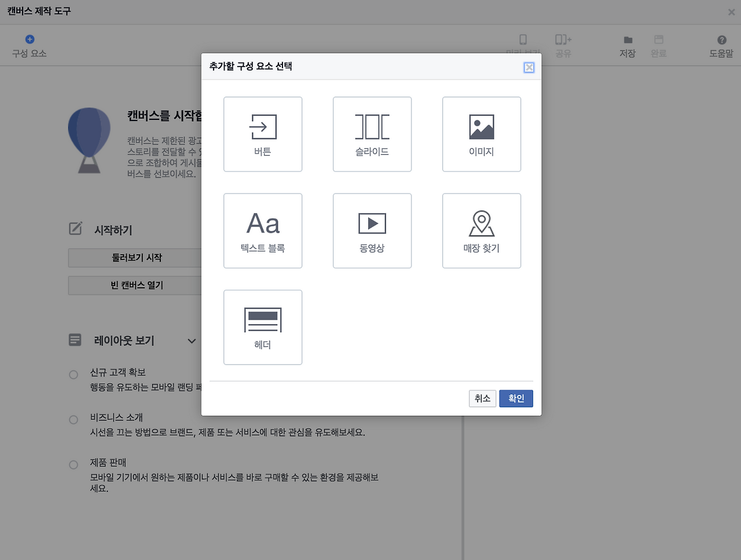Select the 슬라이드 component icon
741x560 pixels.
coord(372,134)
